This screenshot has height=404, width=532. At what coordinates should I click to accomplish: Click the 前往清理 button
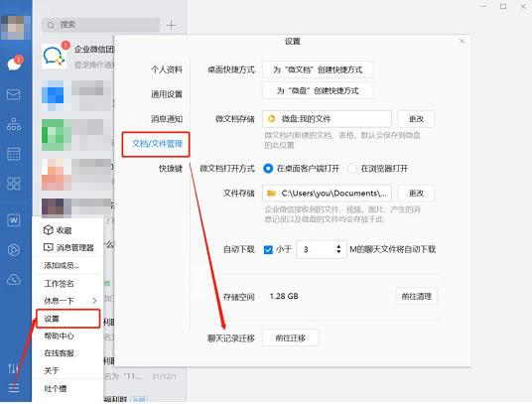tap(417, 296)
